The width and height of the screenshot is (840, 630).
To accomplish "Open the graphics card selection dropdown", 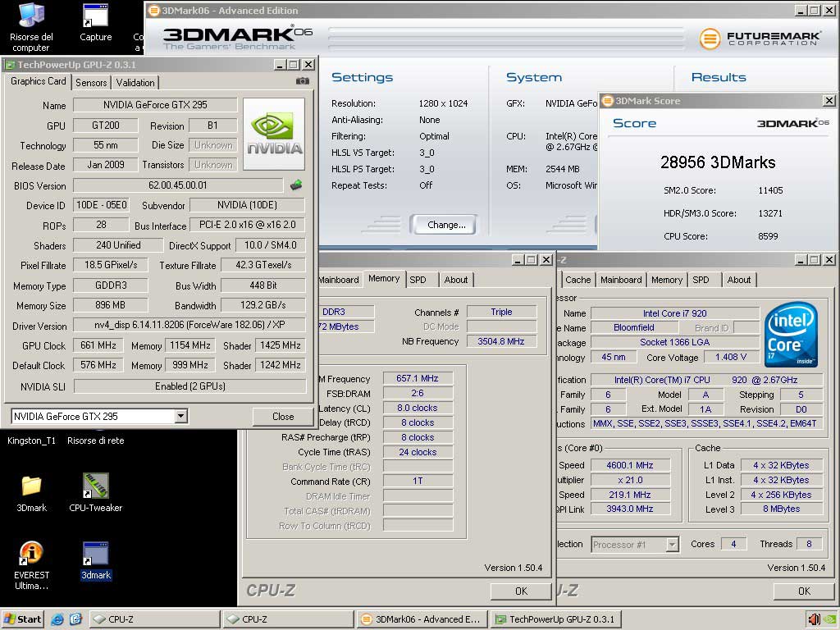I will [181, 416].
